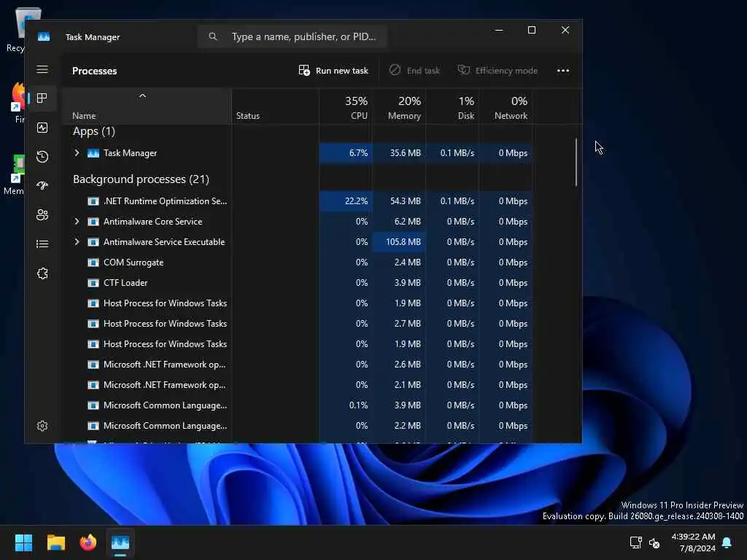Click the network tray icon

635,542
